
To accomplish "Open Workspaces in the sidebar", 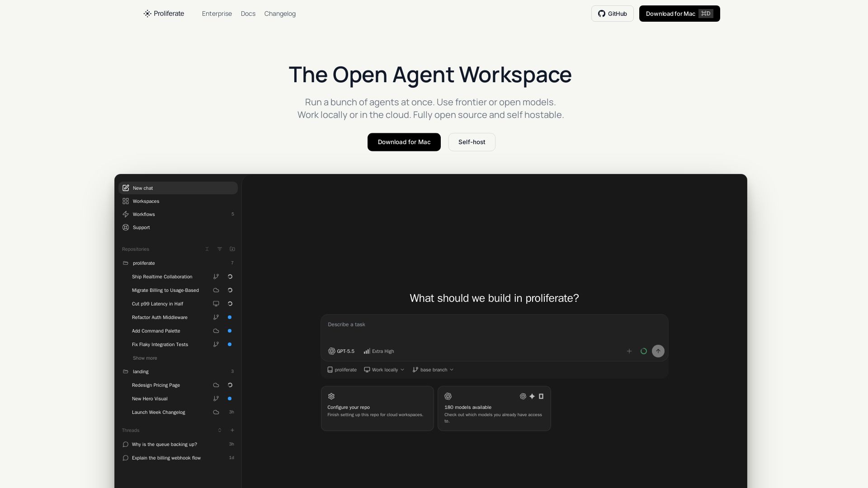I will coord(178,201).
